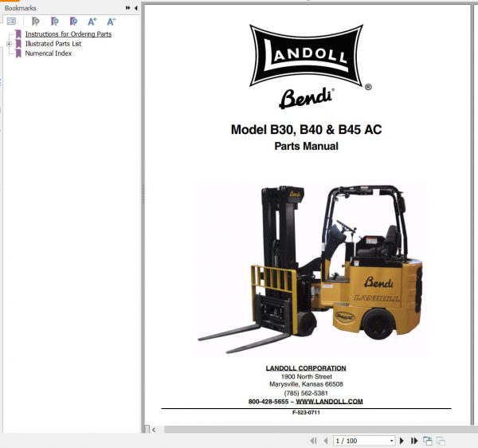
Task: Click the toll-free number 800-428-5655
Action: (x=268, y=401)
